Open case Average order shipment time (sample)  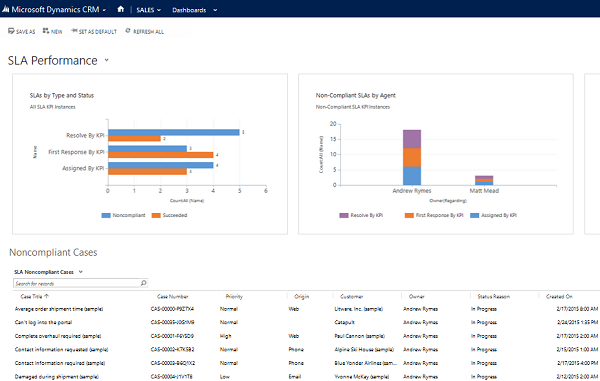59,309
